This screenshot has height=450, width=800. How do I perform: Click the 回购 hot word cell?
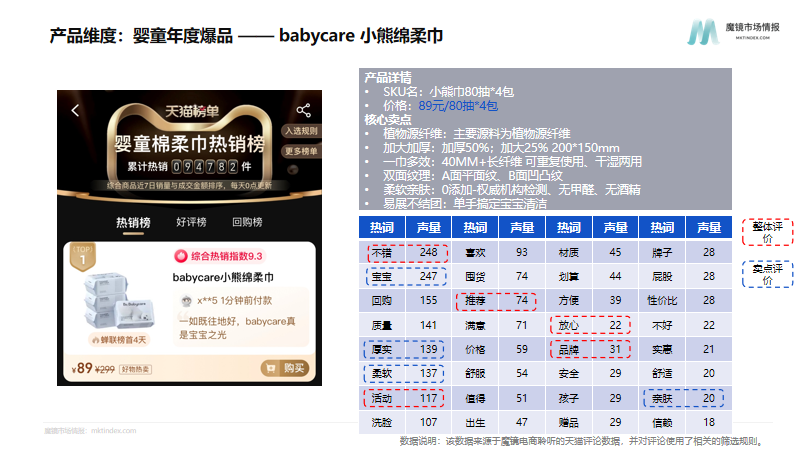[x=382, y=301]
